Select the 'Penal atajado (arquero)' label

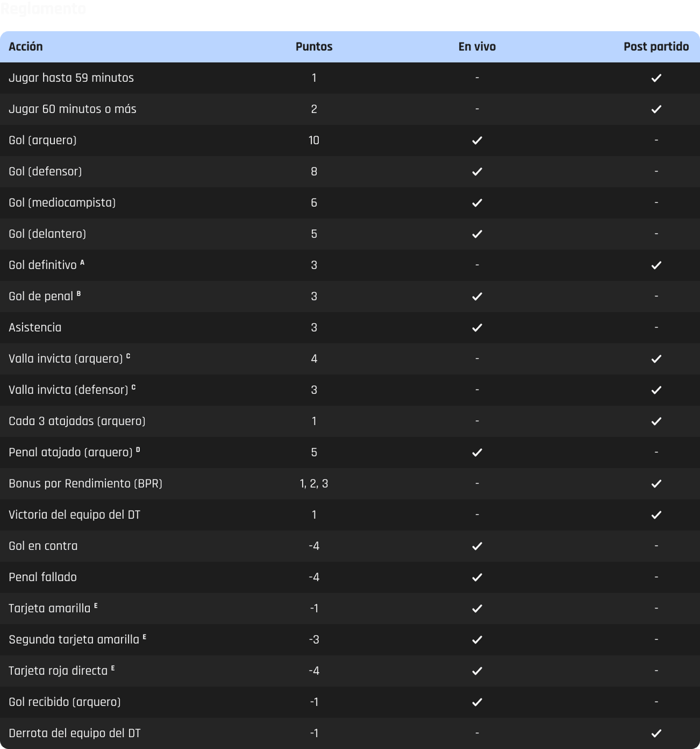point(70,453)
